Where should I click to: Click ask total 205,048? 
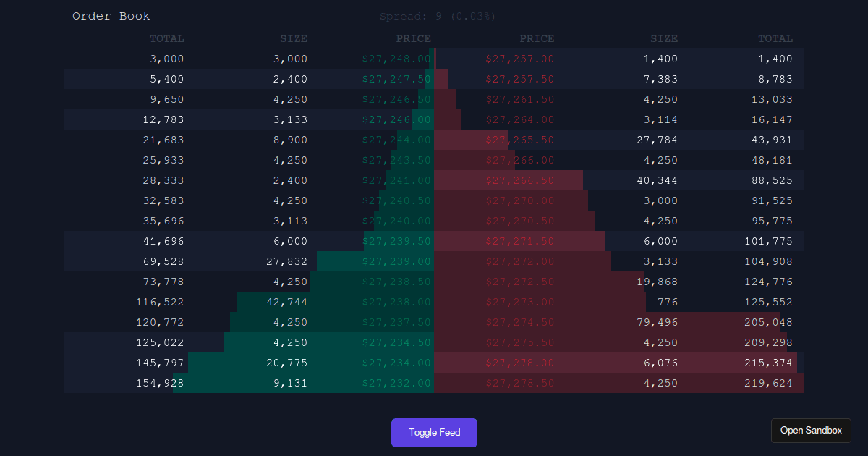coord(769,322)
